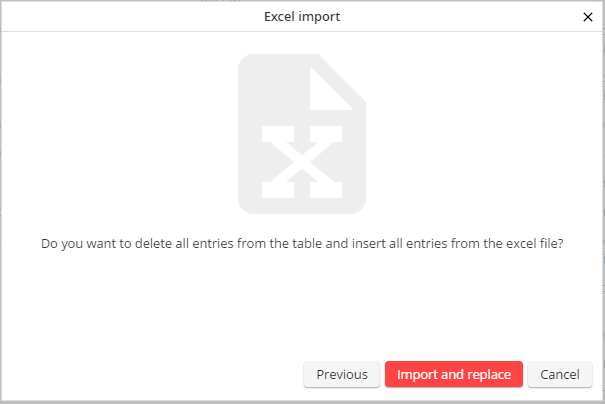Click the X in the dialog's top-right corner
Screen dimensions: 605x404
587,16
